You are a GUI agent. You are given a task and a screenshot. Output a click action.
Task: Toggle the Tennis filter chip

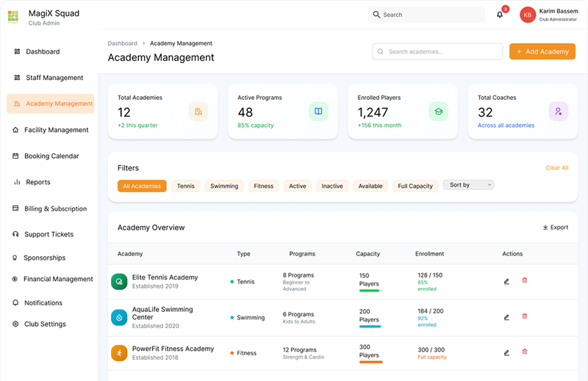(186, 186)
